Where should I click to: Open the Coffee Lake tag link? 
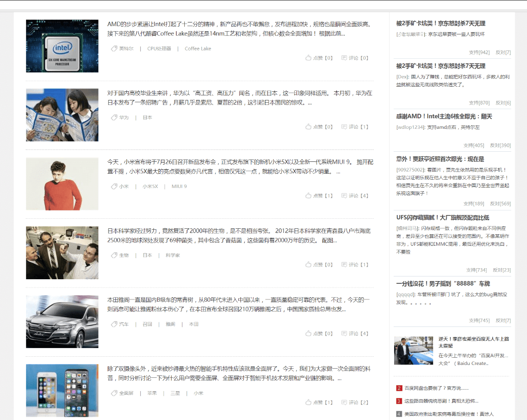click(198, 49)
